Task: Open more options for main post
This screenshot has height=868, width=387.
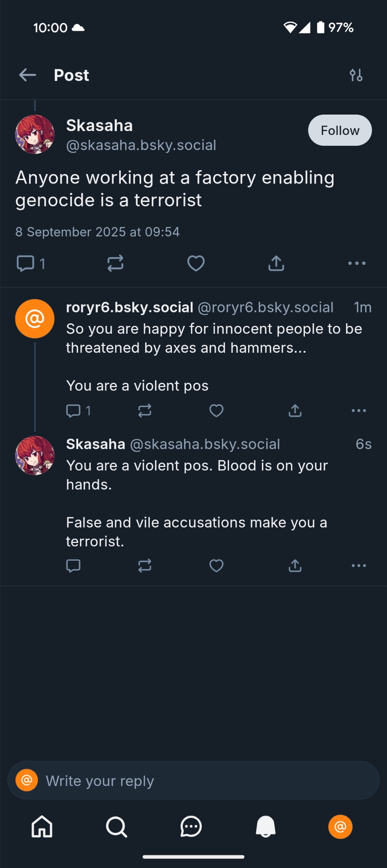Action: point(357,263)
